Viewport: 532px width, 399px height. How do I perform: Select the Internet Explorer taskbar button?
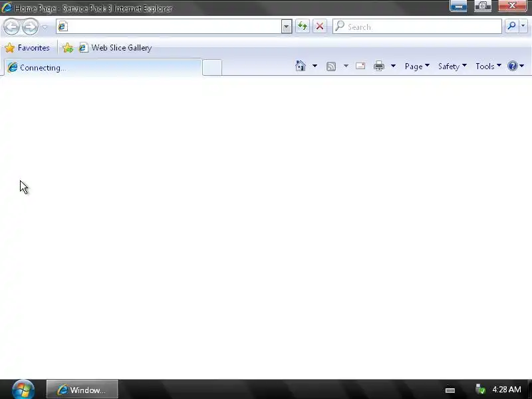pyautogui.click(x=82, y=390)
